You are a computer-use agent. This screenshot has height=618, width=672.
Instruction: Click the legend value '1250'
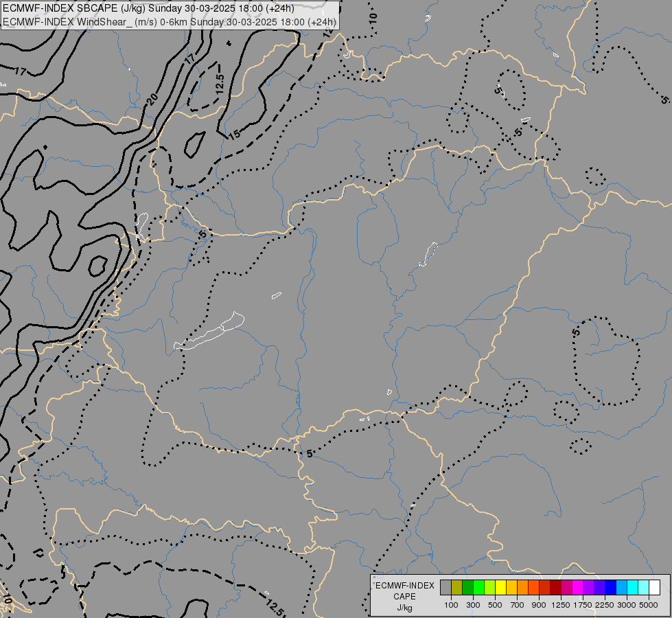coord(561,605)
